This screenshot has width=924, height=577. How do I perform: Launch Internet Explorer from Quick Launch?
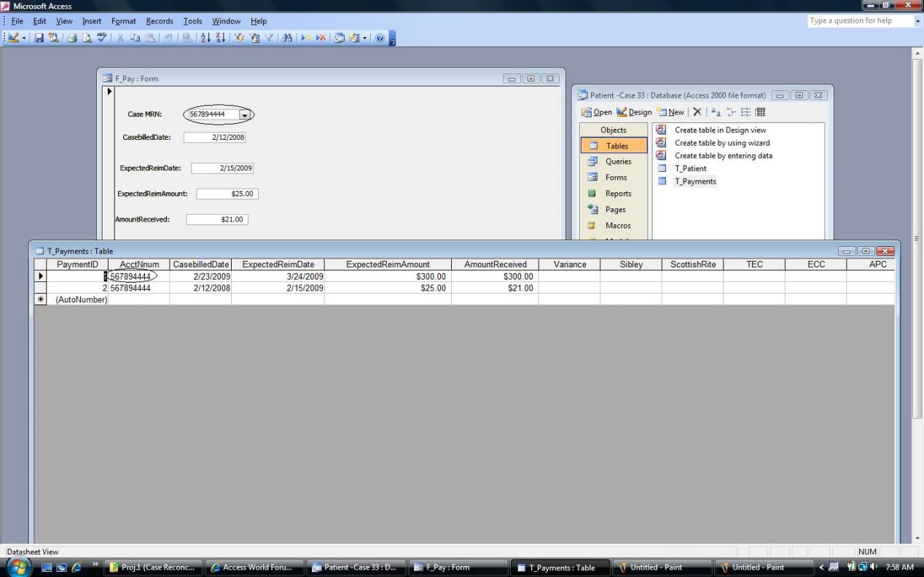77,568
